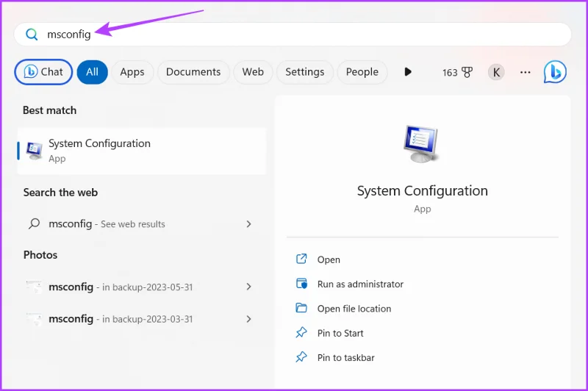Viewport: 588px width, 391px height.
Task: Click the Open action icon
Action: pyautogui.click(x=301, y=259)
